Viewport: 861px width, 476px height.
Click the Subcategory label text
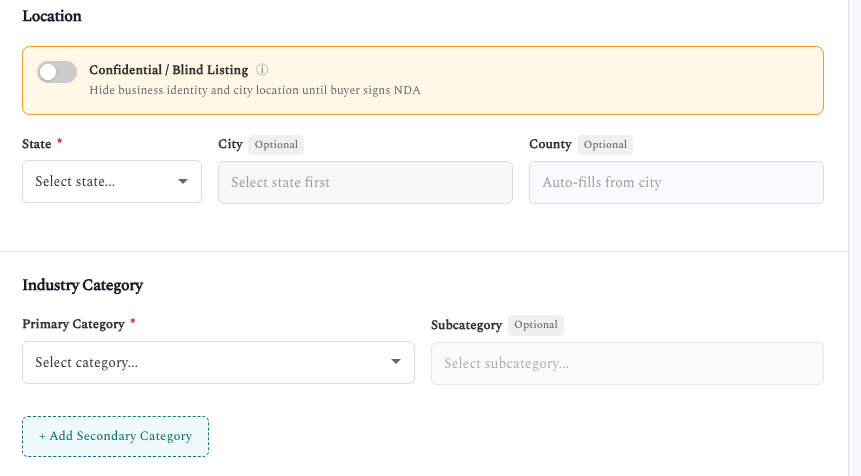click(466, 325)
